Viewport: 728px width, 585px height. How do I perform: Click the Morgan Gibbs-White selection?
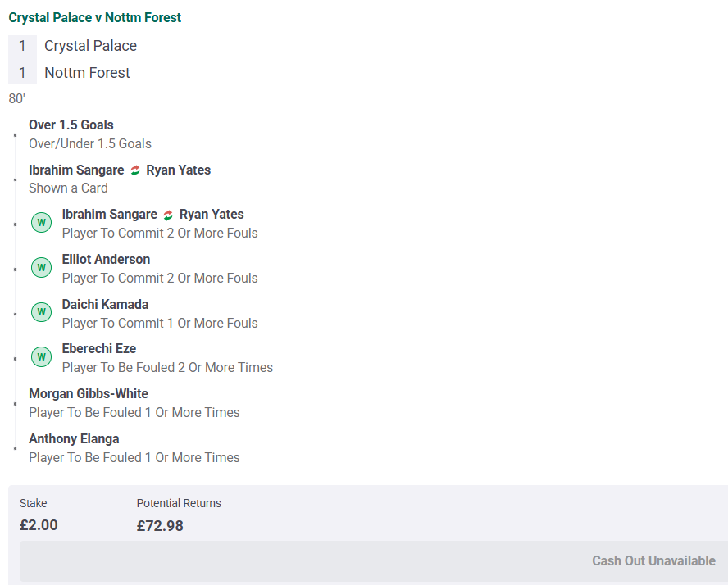coord(89,394)
